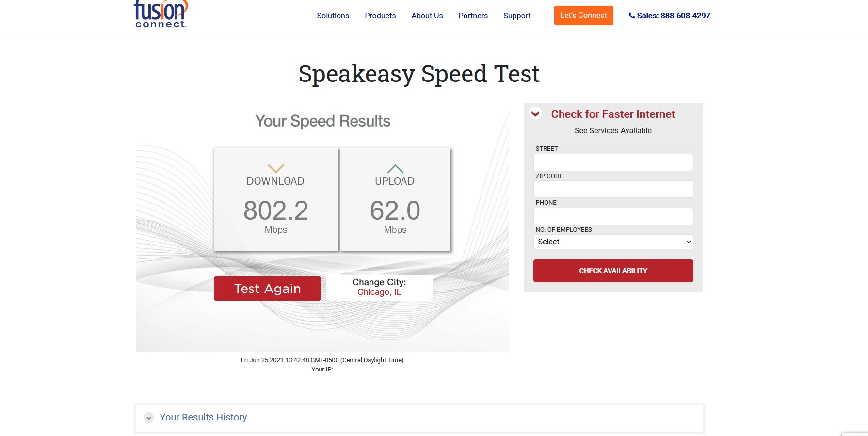Change city via Chicago, IL link
This screenshot has width=868, height=436.
coord(379,292)
